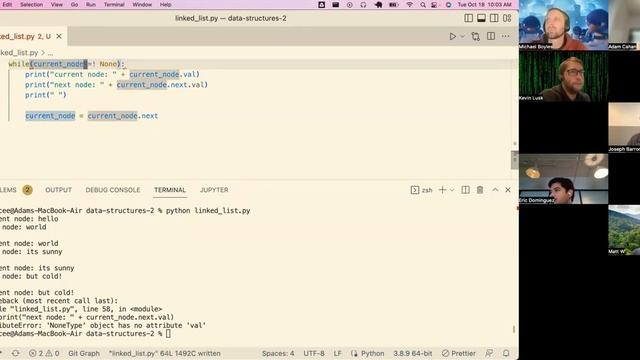Click the Siri menu bar icon
The width and height of the screenshot is (640, 360).
point(448,4)
